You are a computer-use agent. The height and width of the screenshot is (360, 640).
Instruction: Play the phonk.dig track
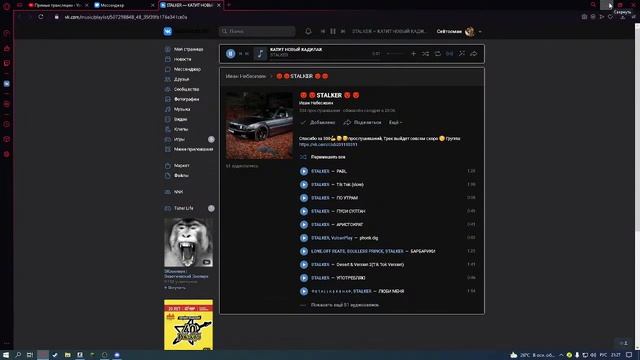click(304, 238)
